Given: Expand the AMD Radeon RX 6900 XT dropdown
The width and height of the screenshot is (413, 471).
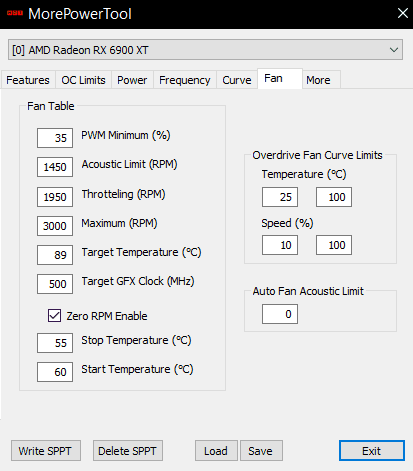Looking at the screenshot, I should click(x=205, y=50).
